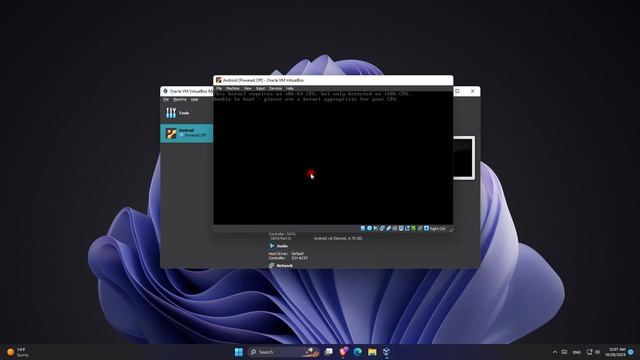Open Help menu in VirtualBox Manager window
The width and height of the screenshot is (640, 360).
click(x=195, y=99)
